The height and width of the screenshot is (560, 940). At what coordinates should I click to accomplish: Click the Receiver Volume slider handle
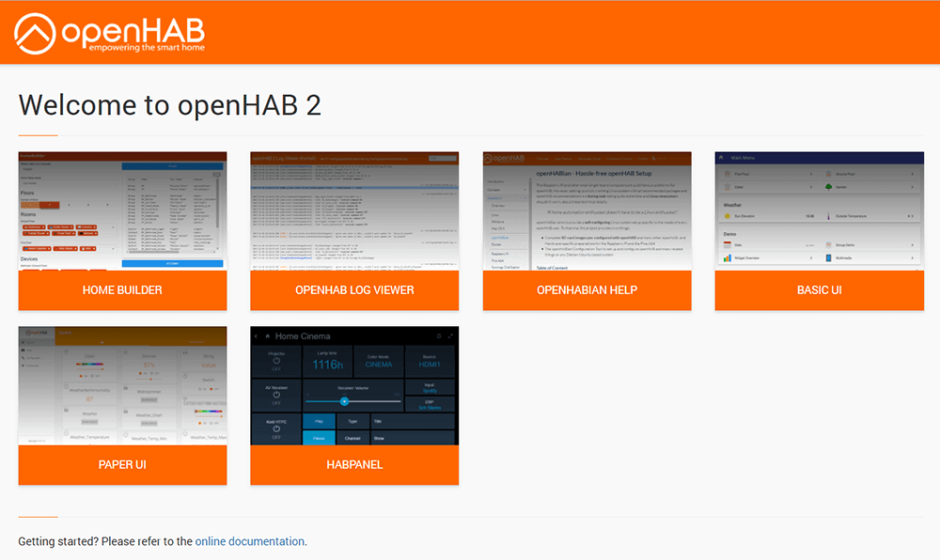(344, 401)
